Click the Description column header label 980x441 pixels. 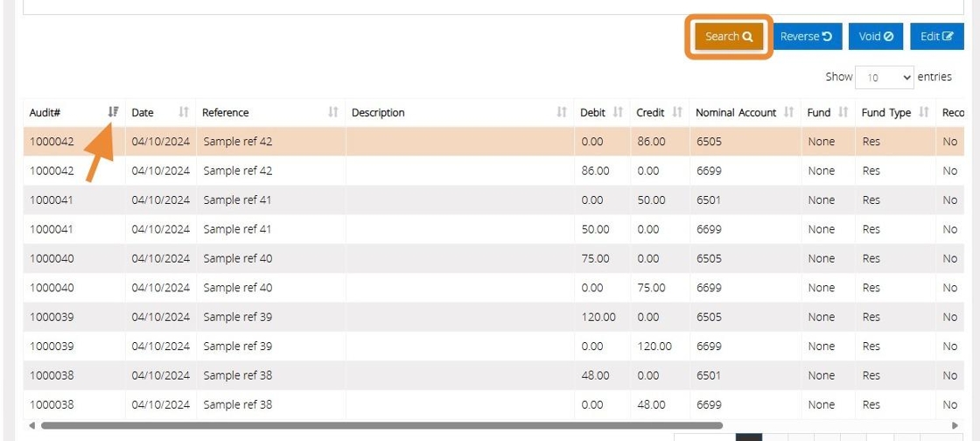(x=378, y=113)
